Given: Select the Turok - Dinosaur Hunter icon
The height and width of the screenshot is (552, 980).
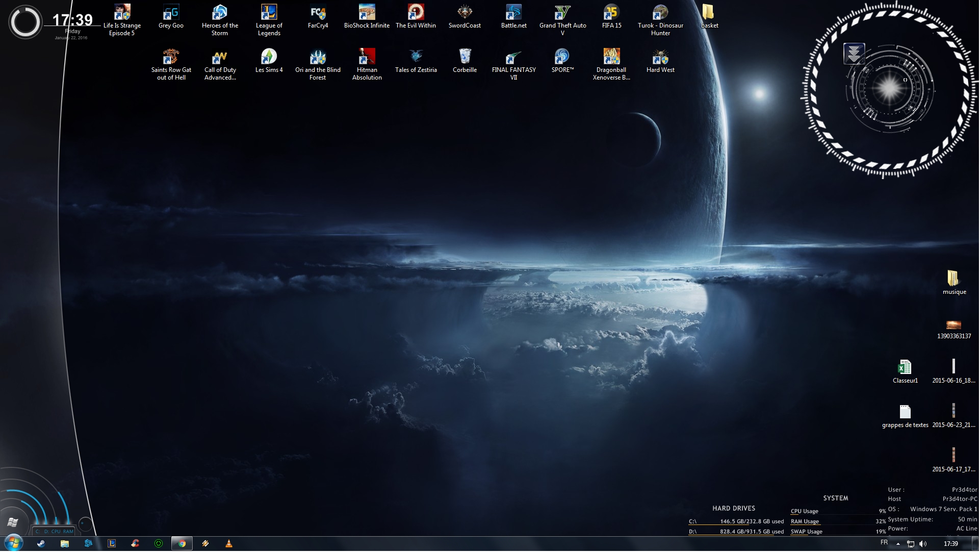Looking at the screenshot, I should coord(661,20).
